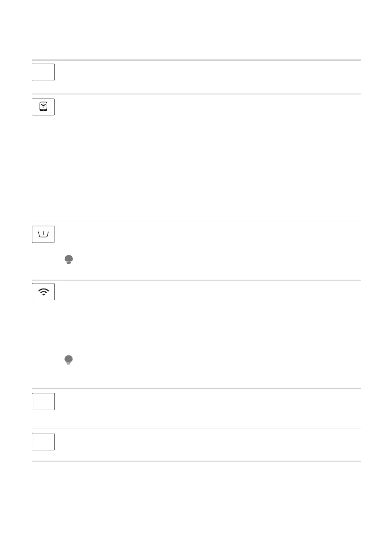
Task: Click divider between the two bottom empty boxes
Action: tap(196, 428)
